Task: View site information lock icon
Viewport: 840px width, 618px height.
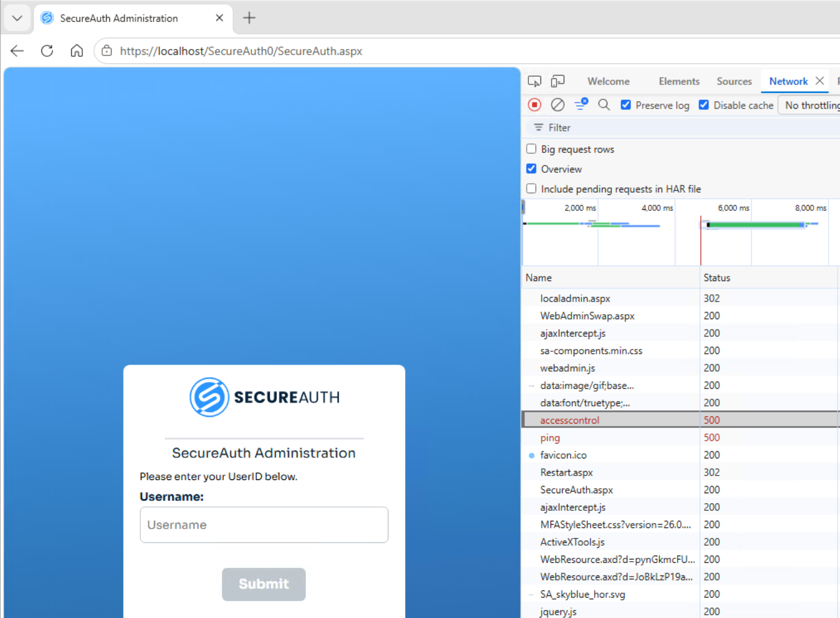Action: 107,51
